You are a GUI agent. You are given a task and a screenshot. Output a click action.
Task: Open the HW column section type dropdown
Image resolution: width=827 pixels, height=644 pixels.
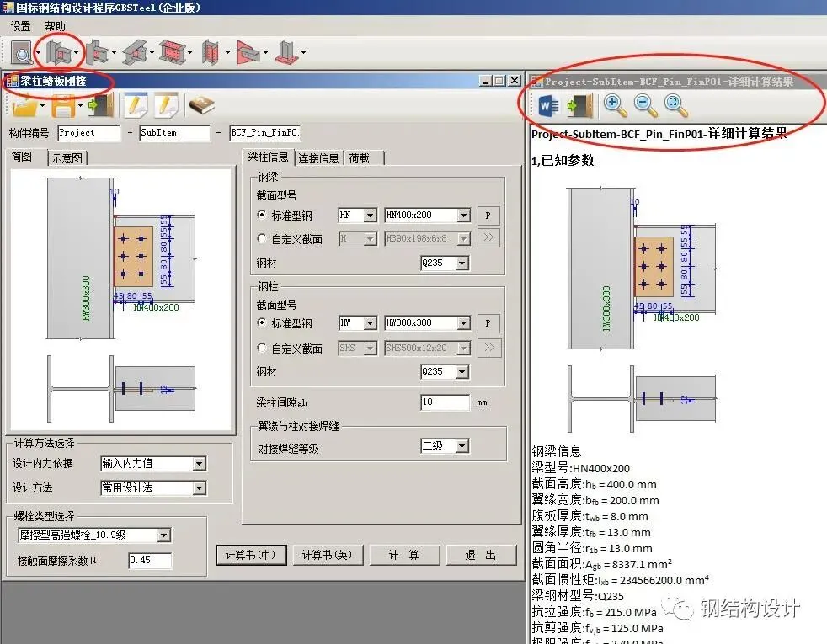click(371, 322)
